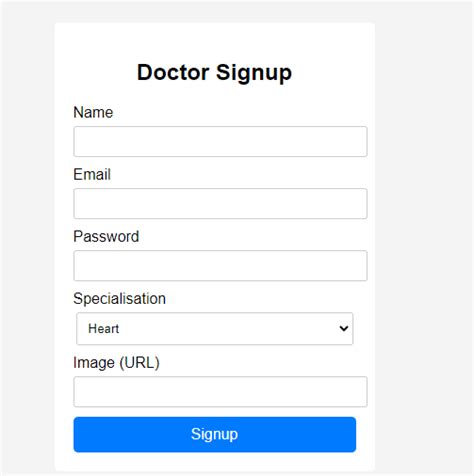Click the blue Signup button
474x476 pixels.
coord(215,434)
